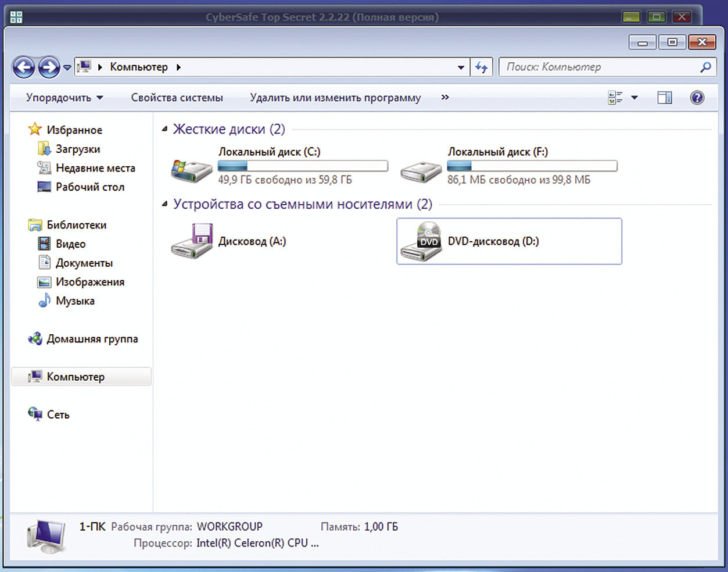Open Загрузки folder in sidebar
728x572 pixels.
78,149
